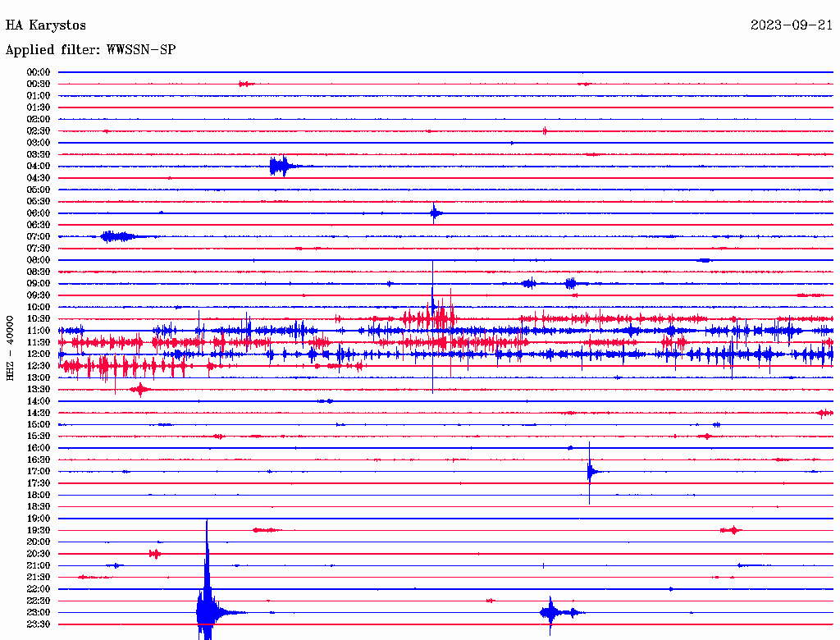Viewport: 840px width, 640px height.
Task: Click the 22:00 time label
Action: coord(39,588)
